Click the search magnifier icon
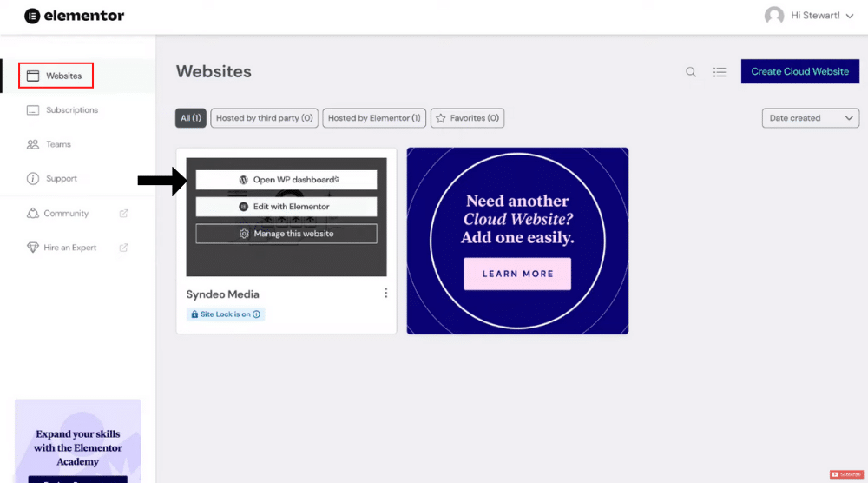 click(691, 72)
